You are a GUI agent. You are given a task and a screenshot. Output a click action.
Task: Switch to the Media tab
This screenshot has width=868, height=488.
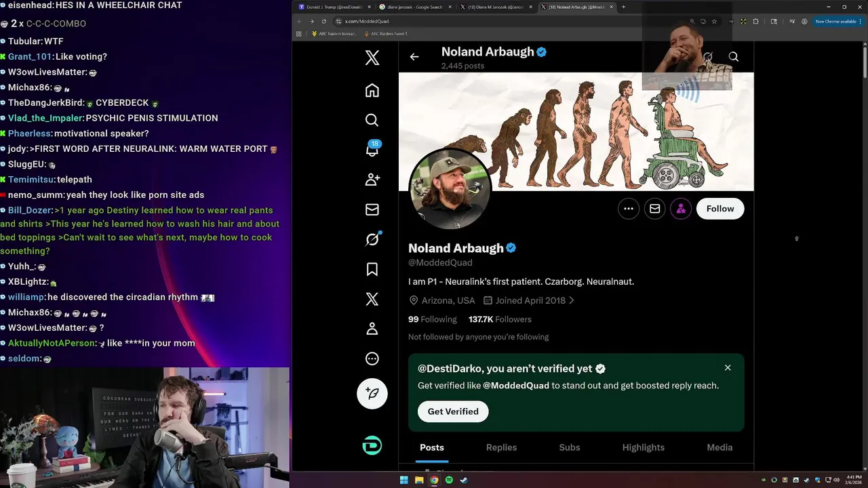point(719,447)
